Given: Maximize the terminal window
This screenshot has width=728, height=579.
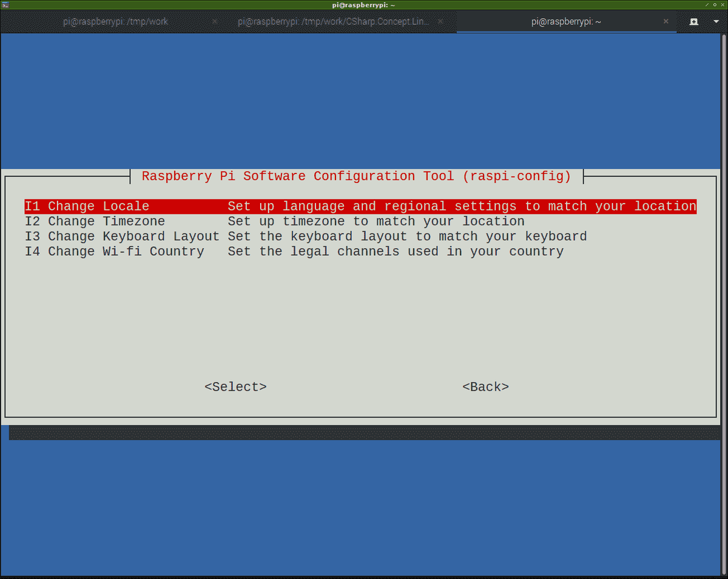Looking at the screenshot, I should click(714, 4).
